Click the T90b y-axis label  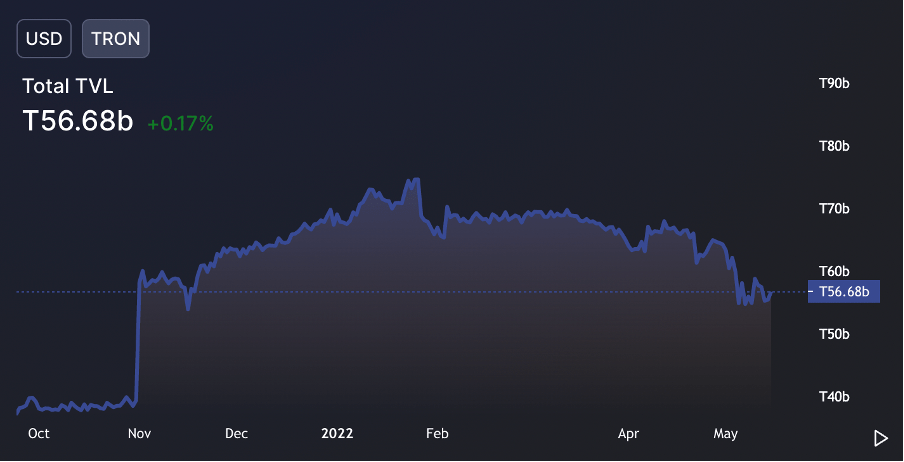[x=833, y=83]
